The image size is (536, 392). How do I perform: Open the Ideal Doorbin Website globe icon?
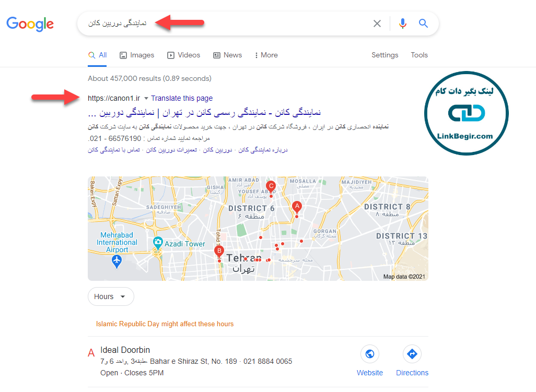coord(369,354)
